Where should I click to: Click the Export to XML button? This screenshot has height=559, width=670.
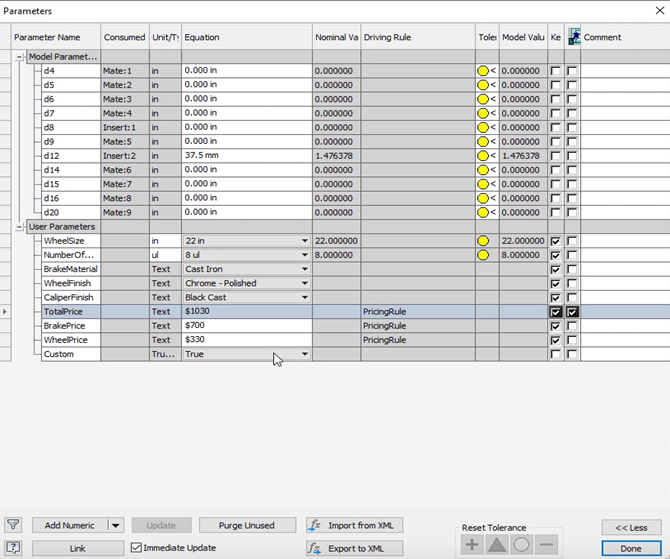click(x=355, y=548)
